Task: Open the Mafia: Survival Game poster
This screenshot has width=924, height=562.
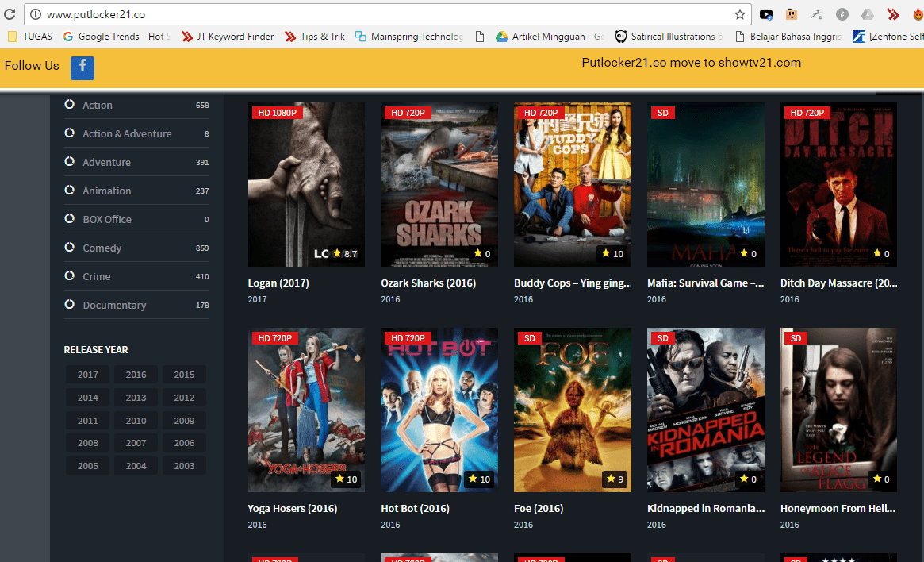Action: (x=705, y=185)
